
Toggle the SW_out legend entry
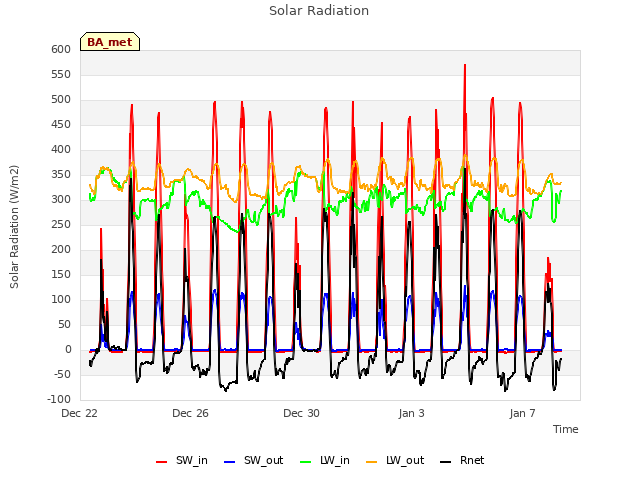[253, 460]
